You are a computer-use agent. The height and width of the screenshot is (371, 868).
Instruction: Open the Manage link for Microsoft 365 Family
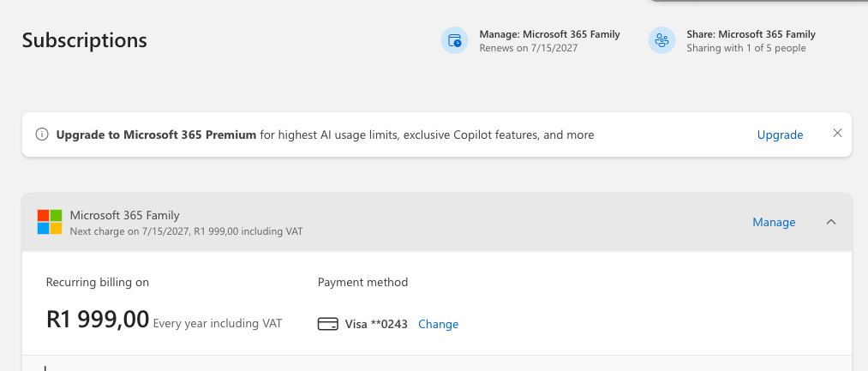pos(774,222)
